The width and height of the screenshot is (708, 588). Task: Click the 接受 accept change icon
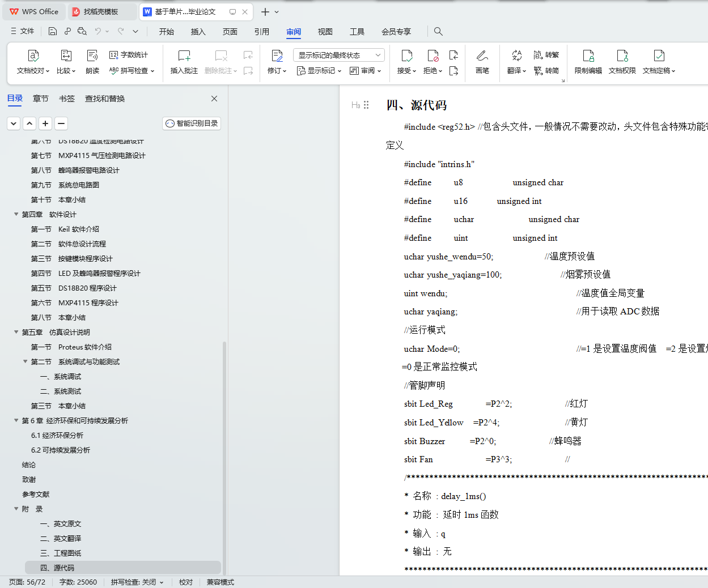click(407, 56)
